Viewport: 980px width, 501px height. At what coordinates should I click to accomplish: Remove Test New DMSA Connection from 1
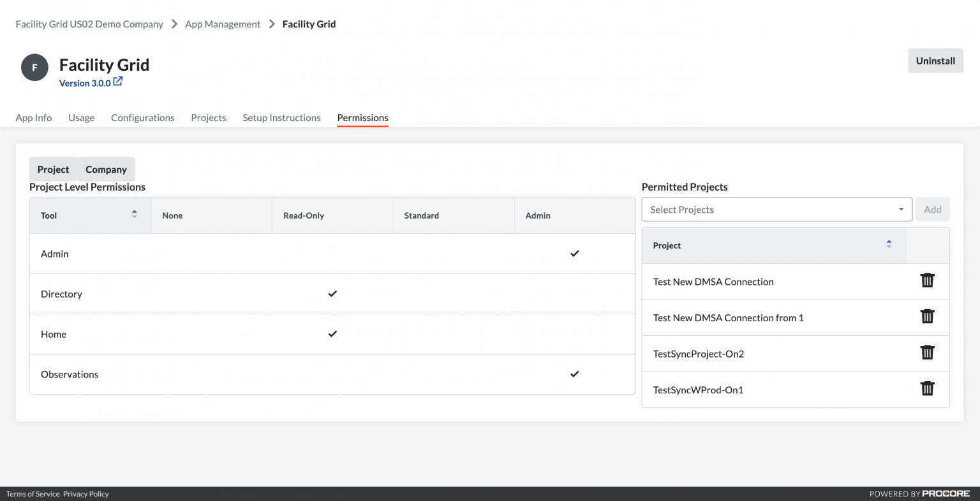click(x=927, y=316)
